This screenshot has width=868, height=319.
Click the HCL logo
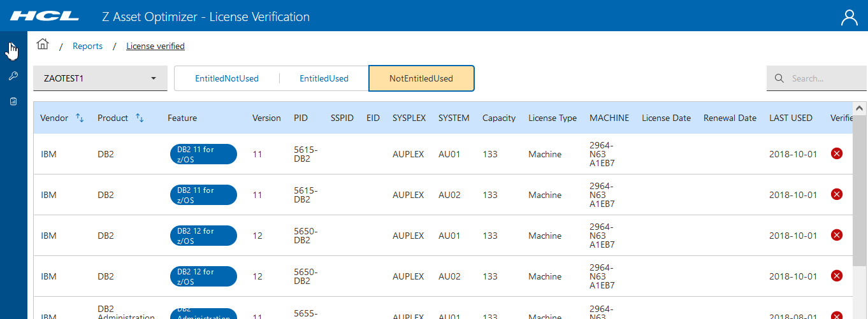[45, 17]
